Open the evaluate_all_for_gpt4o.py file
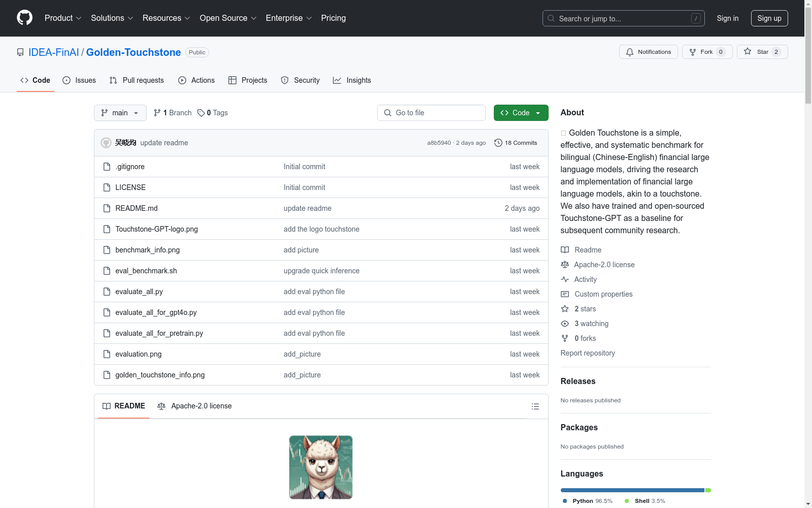 tap(156, 312)
